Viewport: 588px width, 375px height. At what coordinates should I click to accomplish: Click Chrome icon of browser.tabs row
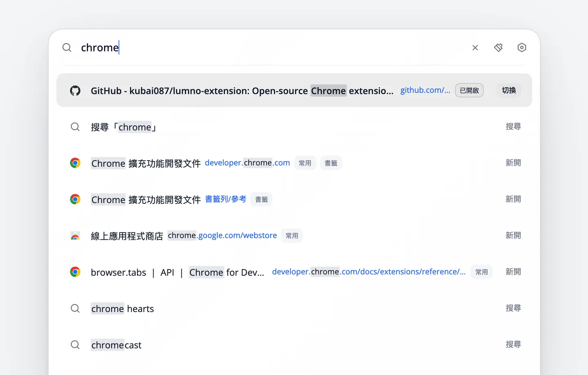point(75,272)
